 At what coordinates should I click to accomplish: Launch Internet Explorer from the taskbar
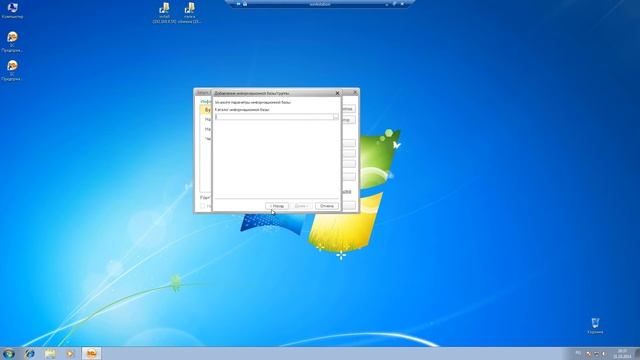(29, 353)
